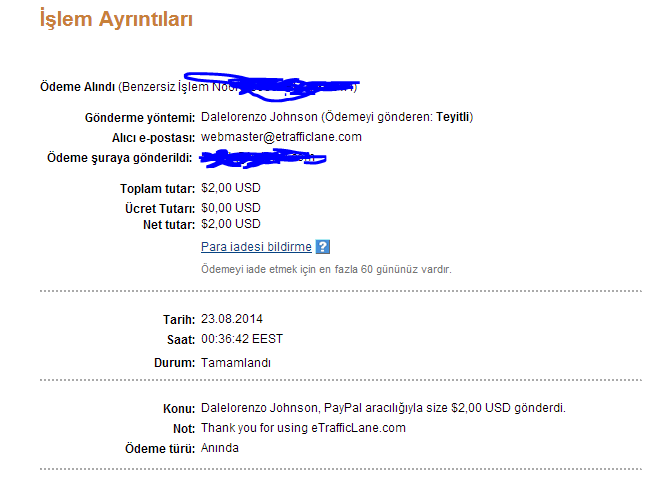Click the Gönderme yöntemi label
657x494 pixels.
point(140,118)
